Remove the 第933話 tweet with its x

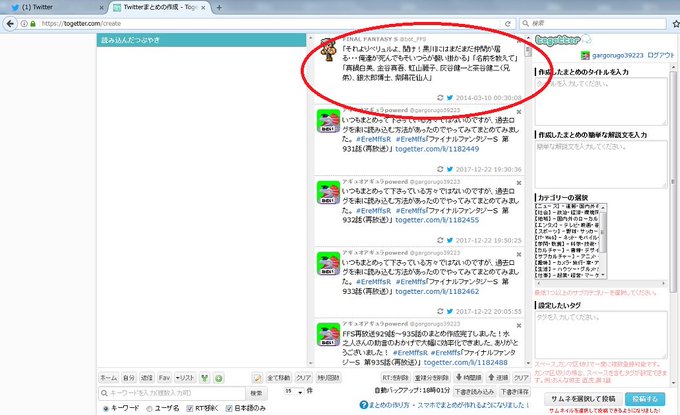(x=519, y=255)
